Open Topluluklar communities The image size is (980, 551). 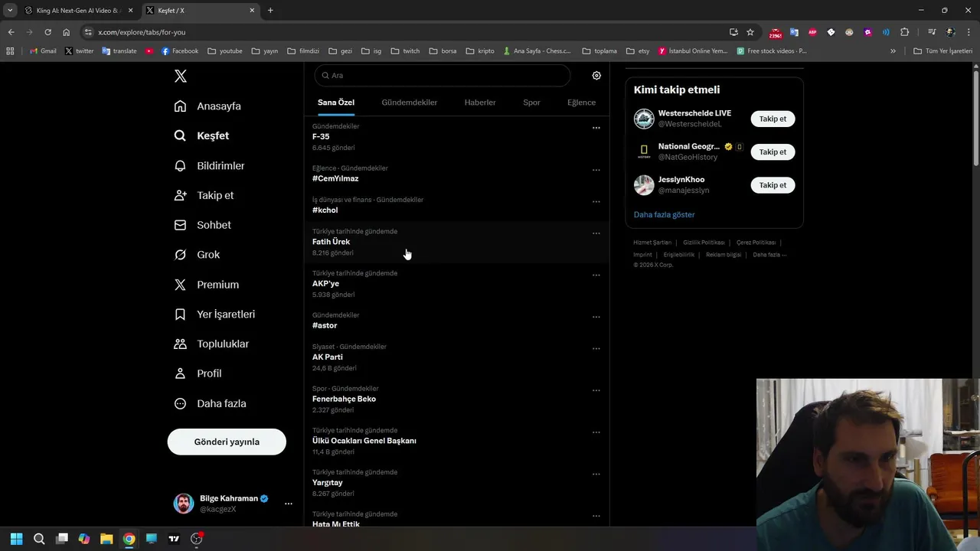click(x=211, y=344)
